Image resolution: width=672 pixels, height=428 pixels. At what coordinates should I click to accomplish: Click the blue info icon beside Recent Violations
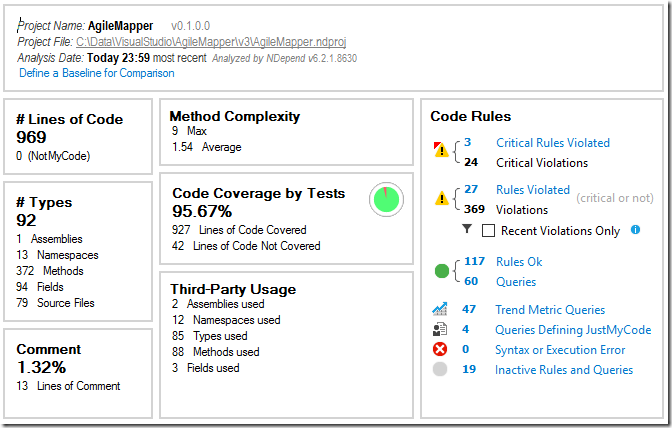coord(636,230)
